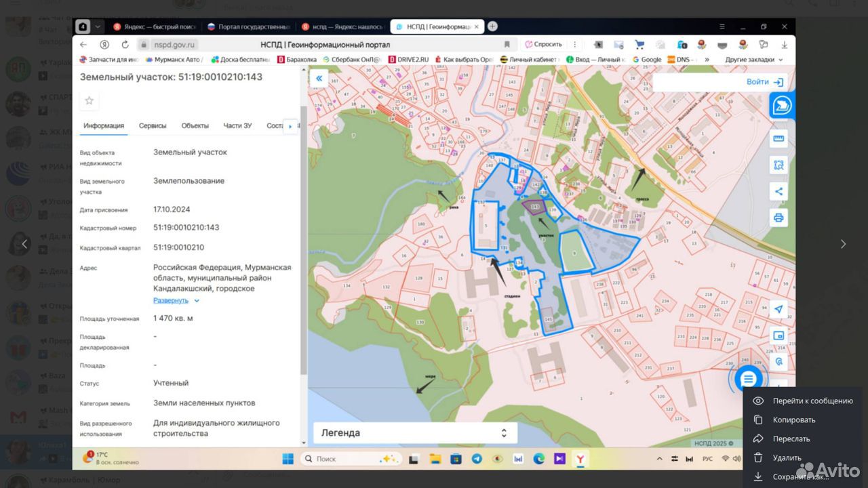
Task: Open the shopping cart extension icon
Action: (639, 45)
